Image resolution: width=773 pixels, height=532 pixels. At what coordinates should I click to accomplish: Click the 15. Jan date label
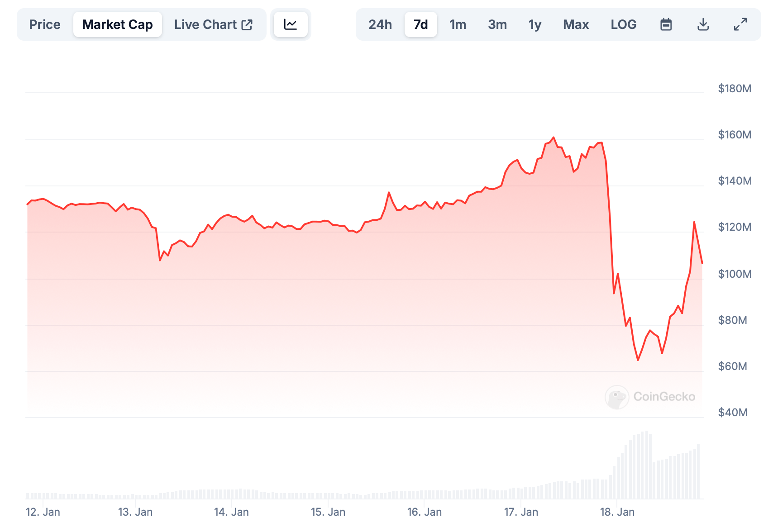tap(328, 512)
